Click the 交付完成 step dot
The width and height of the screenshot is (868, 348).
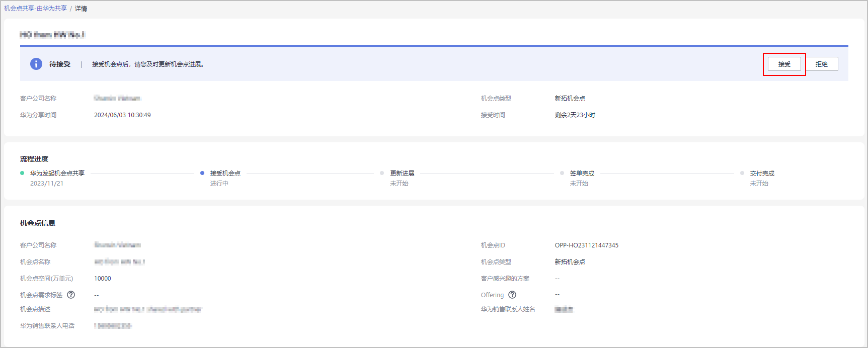coord(742,173)
